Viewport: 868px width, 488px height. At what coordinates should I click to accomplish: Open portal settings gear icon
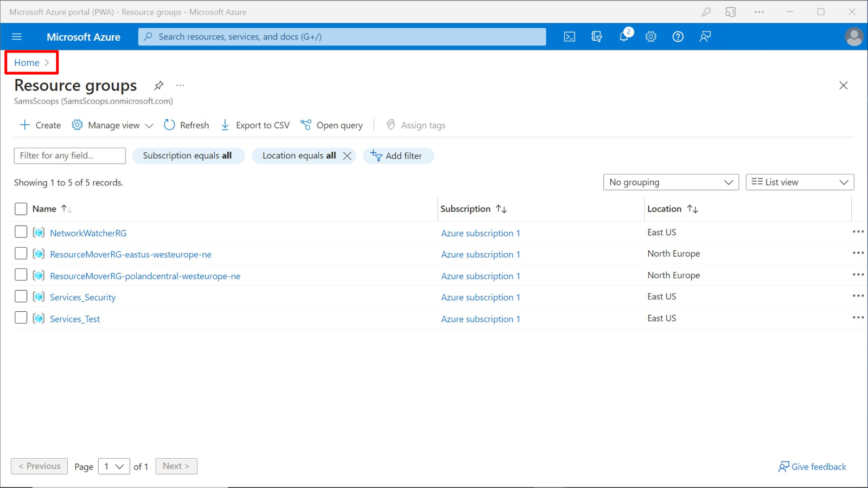[651, 37]
